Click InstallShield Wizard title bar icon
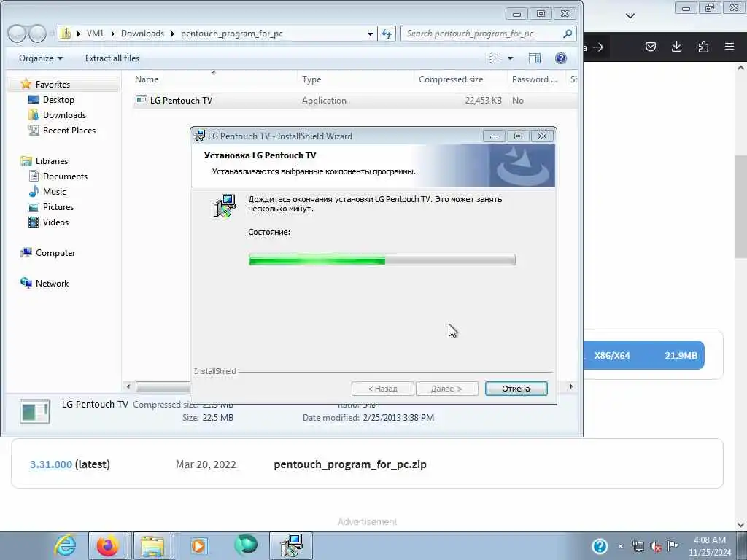This screenshot has height=560, width=747. coord(200,136)
